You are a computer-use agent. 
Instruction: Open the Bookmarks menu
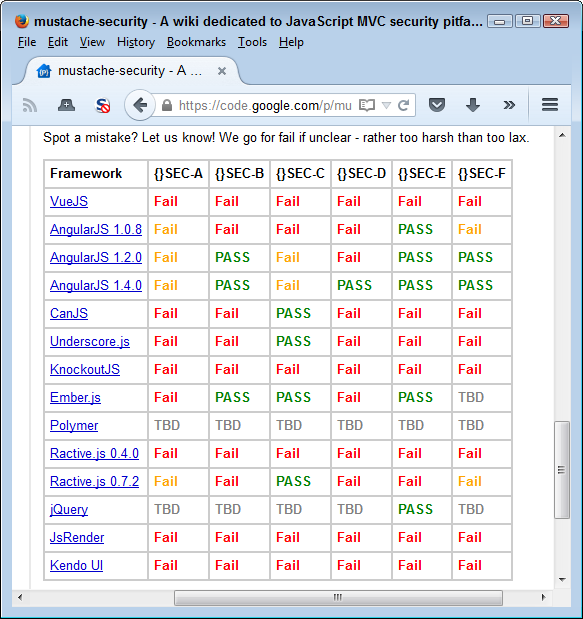196,42
